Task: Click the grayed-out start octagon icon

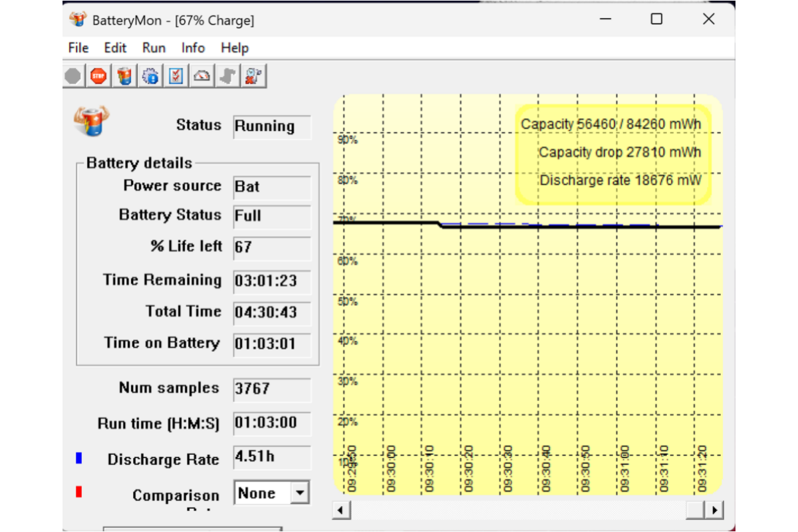Action: [x=73, y=76]
